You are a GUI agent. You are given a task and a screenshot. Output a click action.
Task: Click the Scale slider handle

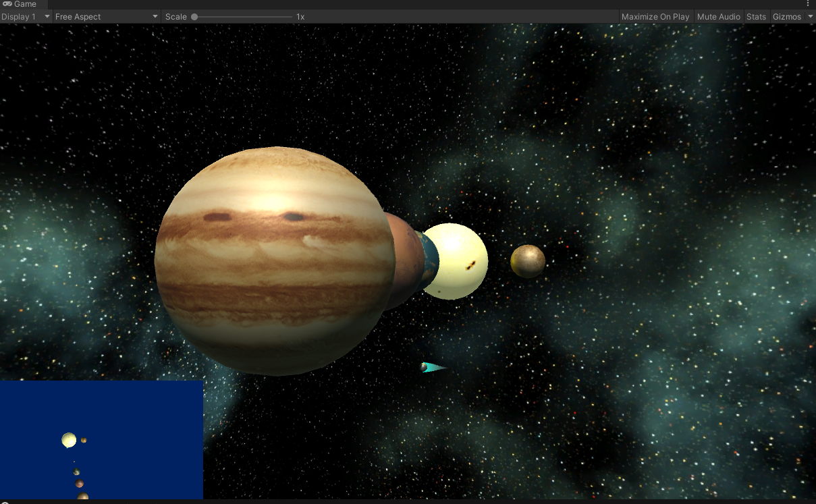click(194, 16)
